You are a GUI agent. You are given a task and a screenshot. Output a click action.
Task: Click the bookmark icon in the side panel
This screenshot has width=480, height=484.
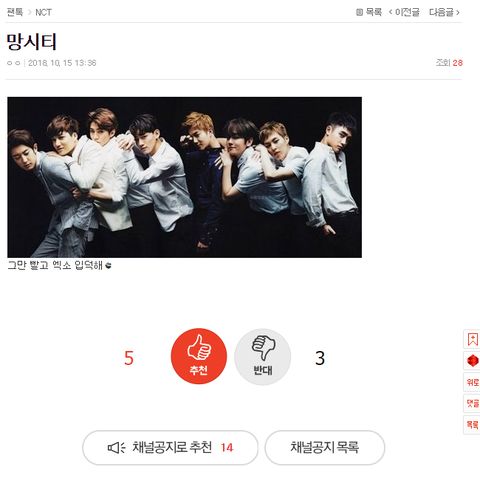(x=472, y=340)
